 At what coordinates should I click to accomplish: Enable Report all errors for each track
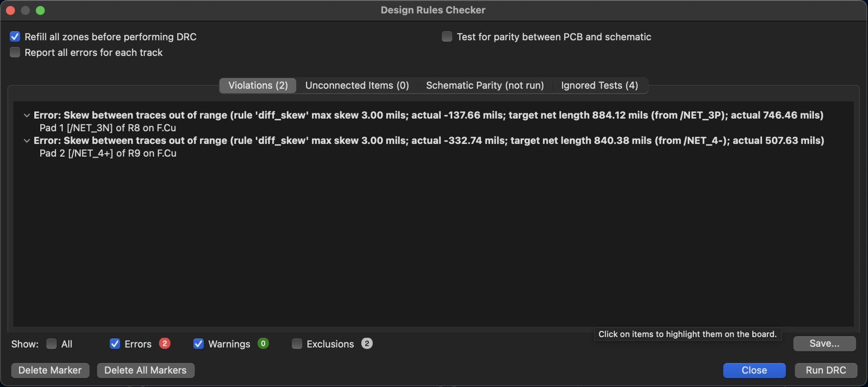click(15, 53)
